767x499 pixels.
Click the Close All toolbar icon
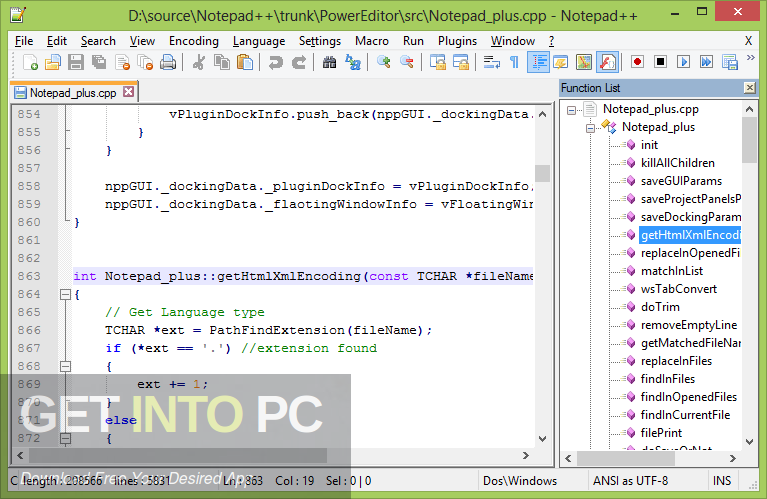pos(145,63)
